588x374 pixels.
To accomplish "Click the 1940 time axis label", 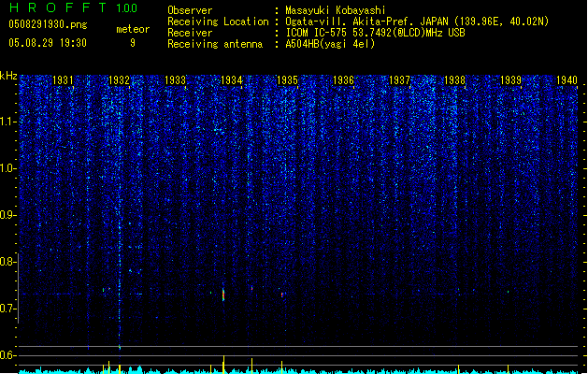I will coord(567,79).
